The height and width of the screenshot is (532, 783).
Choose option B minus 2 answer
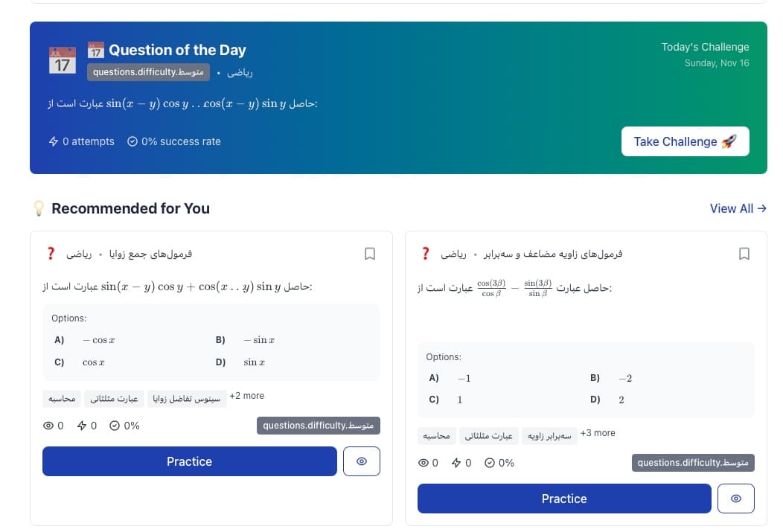click(x=624, y=378)
